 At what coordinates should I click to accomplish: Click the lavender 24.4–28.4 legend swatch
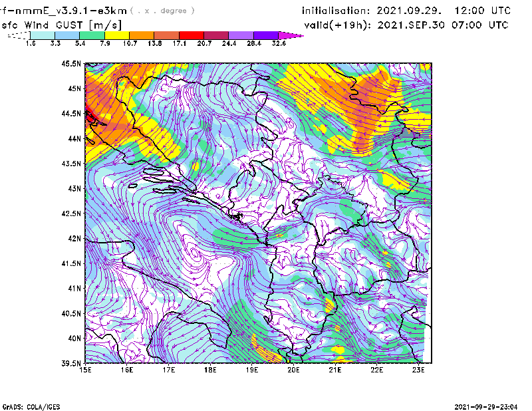(241, 35)
